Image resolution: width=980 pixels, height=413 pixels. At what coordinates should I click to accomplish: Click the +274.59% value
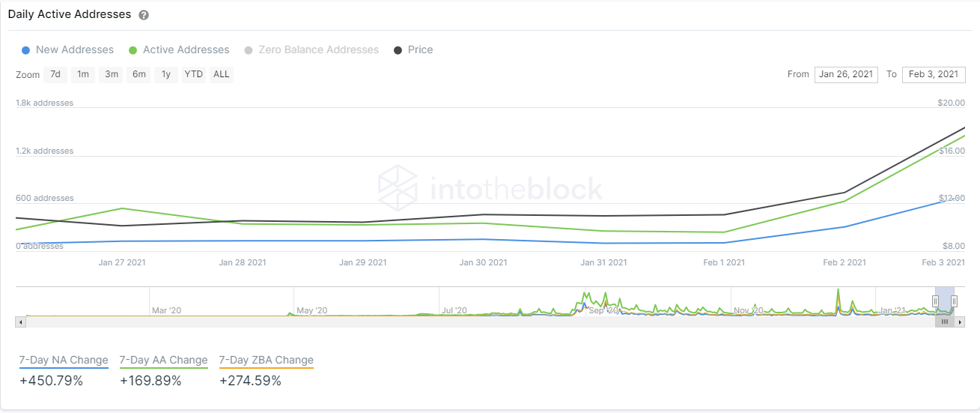coord(250,381)
